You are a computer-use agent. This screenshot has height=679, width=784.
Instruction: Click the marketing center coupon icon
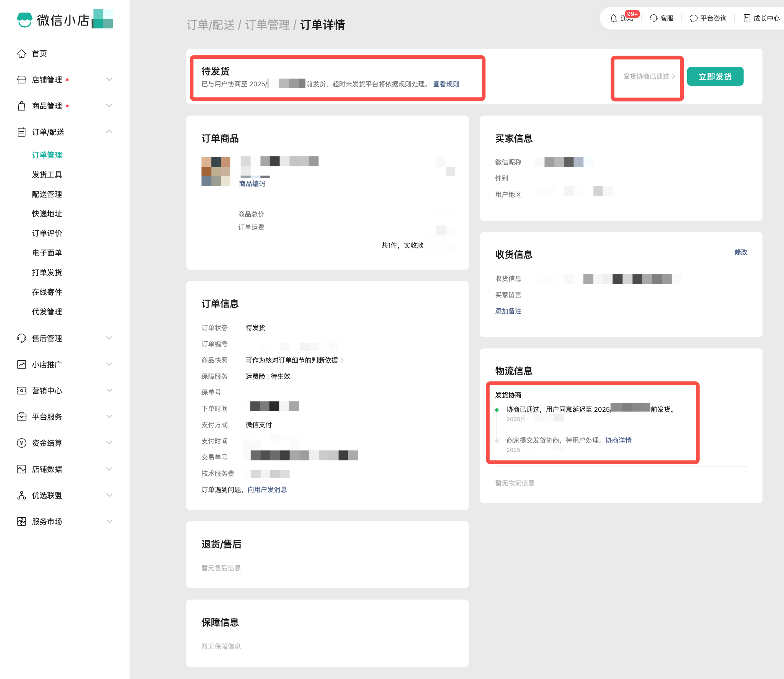point(21,391)
